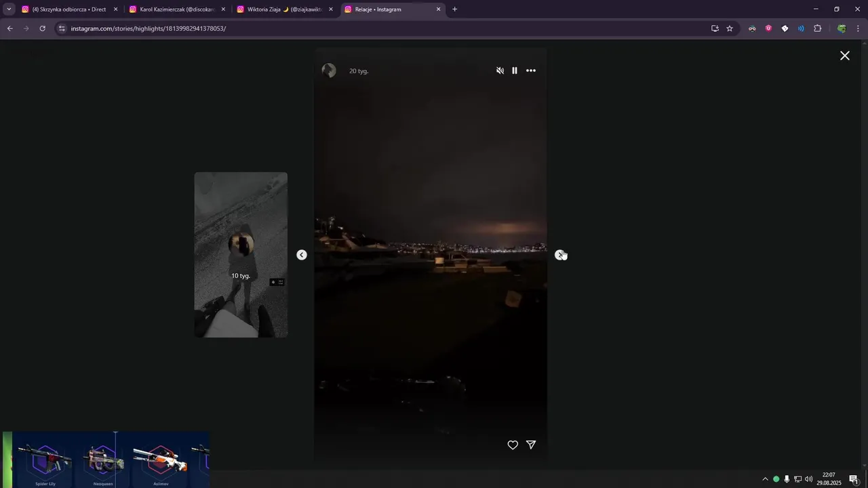Select the Spider Lily weapon skin
The height and width of the screenshot is (488, 868).
coord(45,461)
